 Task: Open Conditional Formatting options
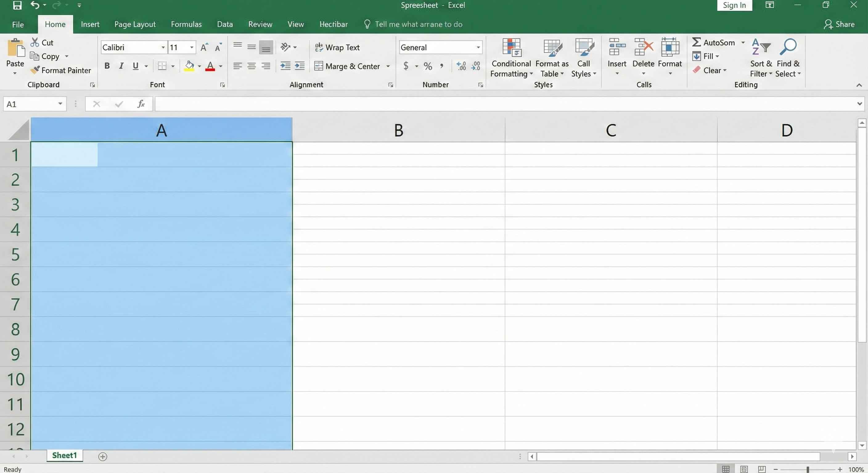[511, 57]
